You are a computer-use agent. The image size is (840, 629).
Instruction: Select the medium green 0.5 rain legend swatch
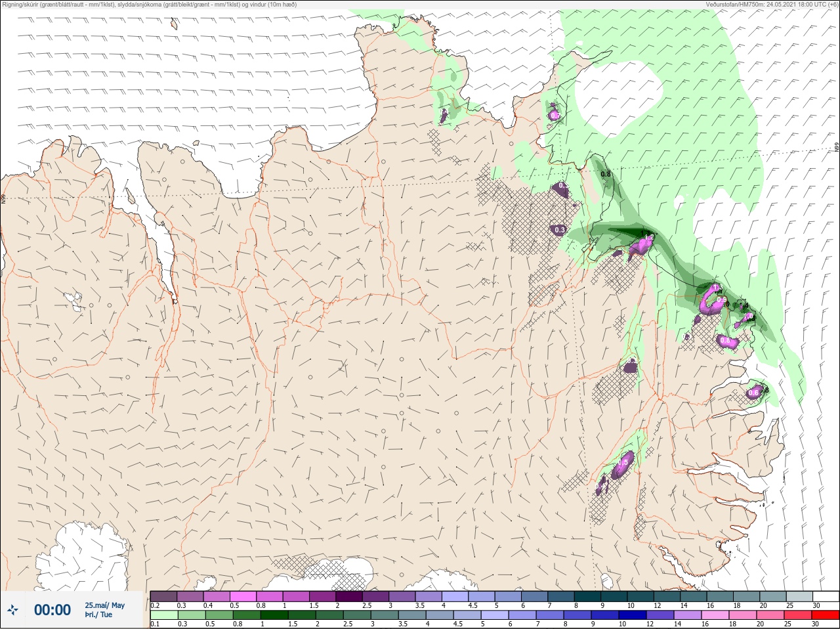pyautogui.click(x=219, y=615)
